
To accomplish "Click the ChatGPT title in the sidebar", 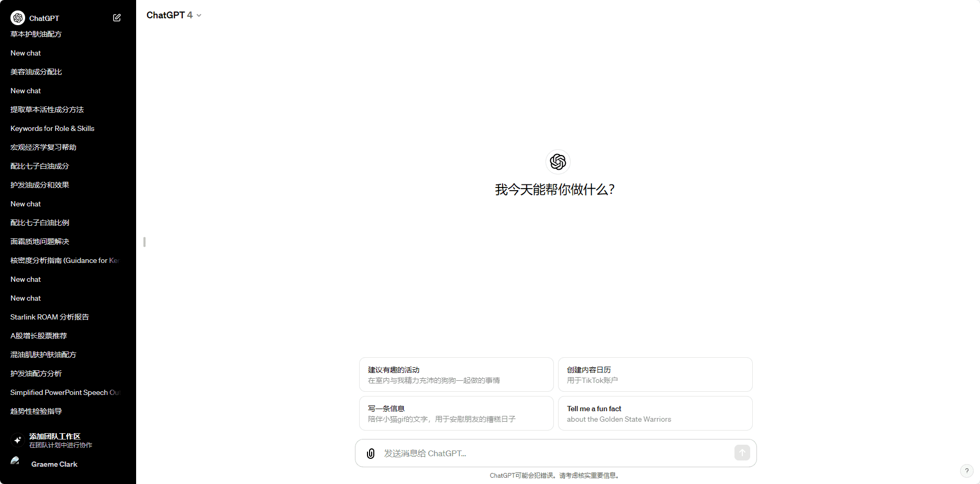I will coord(44,18).
